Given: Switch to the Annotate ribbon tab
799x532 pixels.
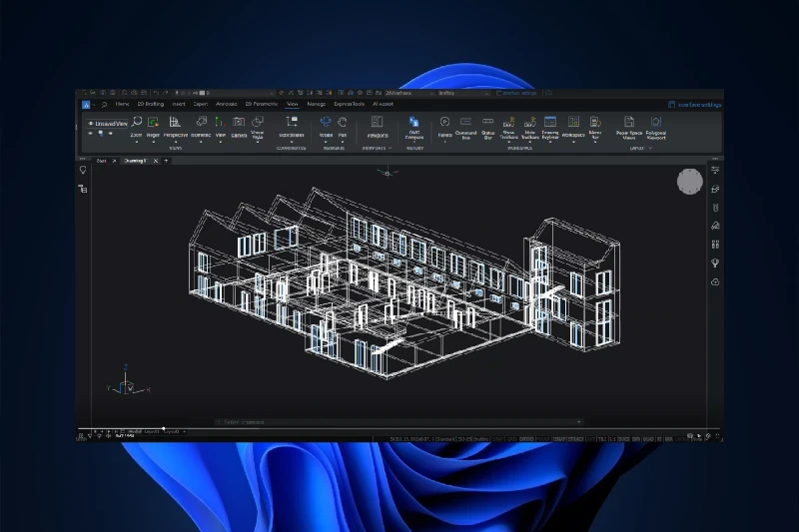Looking at the screenshot, I should (227, 104).
